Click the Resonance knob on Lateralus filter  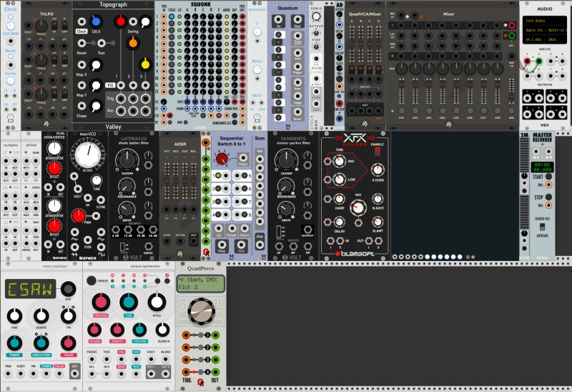[x=127, y=186]
